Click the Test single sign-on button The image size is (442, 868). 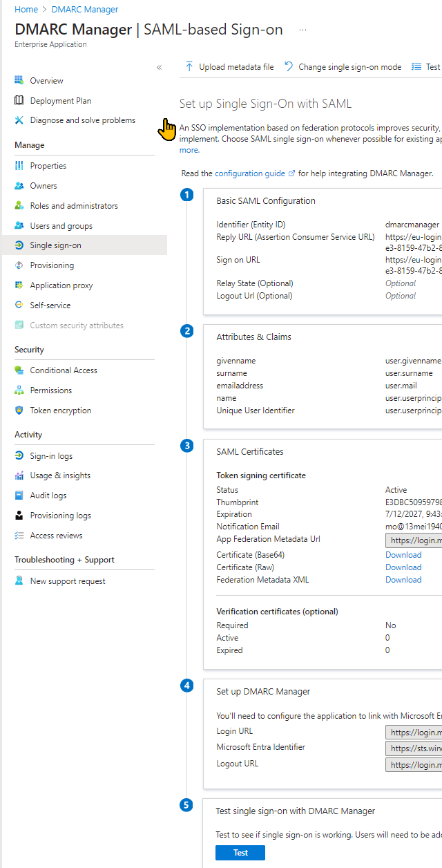[x=240, y=852]
